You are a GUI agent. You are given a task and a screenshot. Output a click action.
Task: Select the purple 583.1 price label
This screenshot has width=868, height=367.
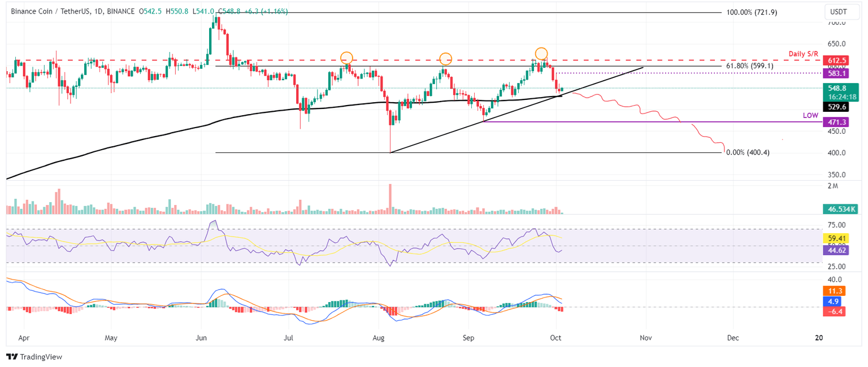(835, 73)
